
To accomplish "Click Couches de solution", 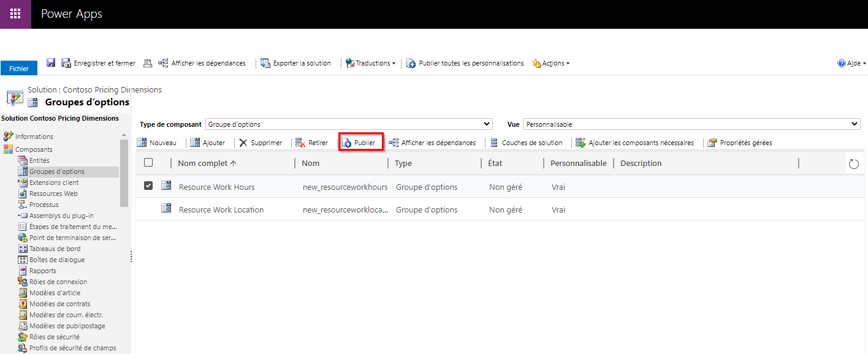I will (x=526, y=143).
